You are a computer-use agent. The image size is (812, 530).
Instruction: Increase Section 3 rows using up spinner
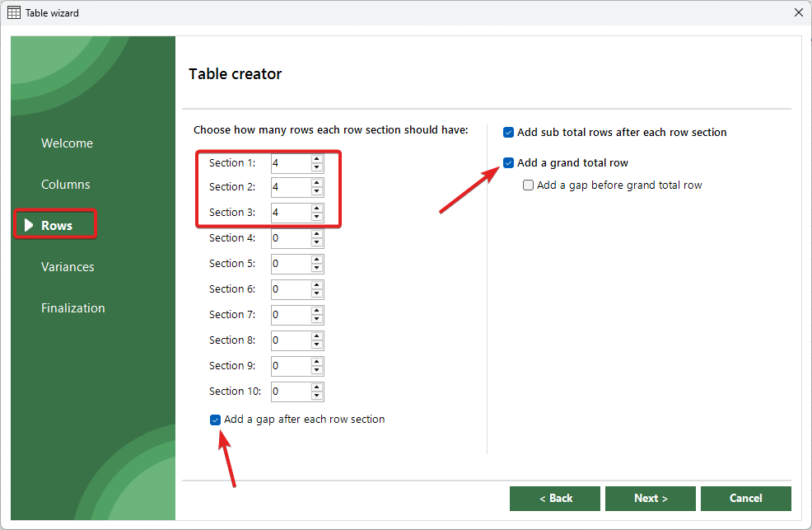[x=316, y=208]
